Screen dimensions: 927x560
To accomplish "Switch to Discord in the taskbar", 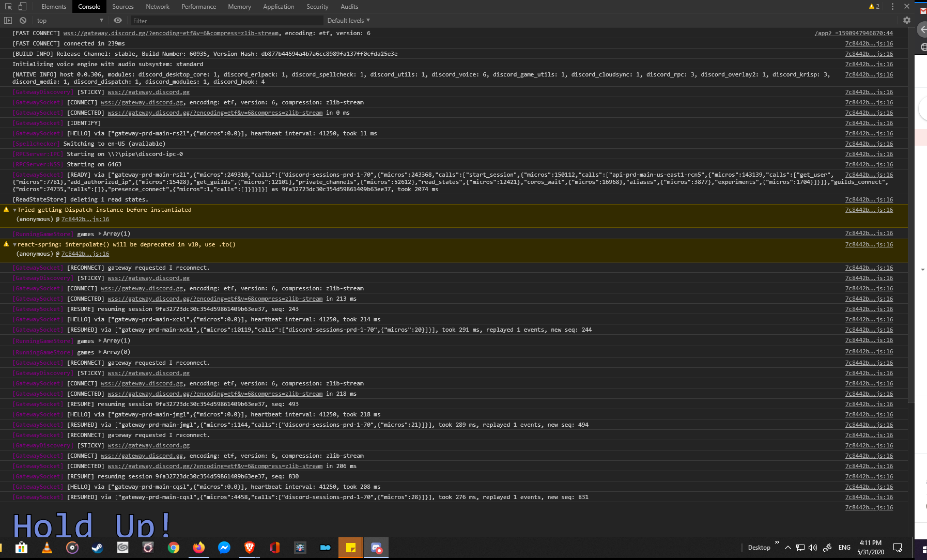I will tap(376, 548).
